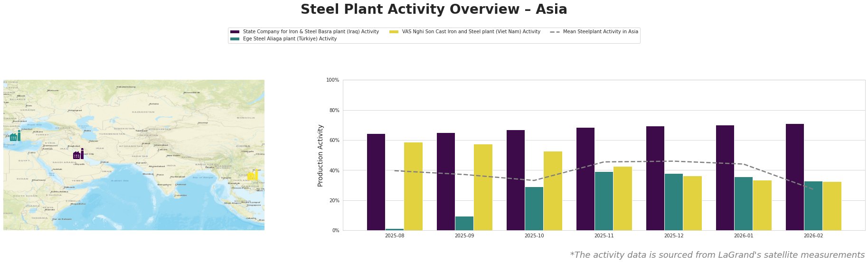Click the 2026-01 x-axis label
This screenshot has height=263, width=868.
tap(743, 235)
